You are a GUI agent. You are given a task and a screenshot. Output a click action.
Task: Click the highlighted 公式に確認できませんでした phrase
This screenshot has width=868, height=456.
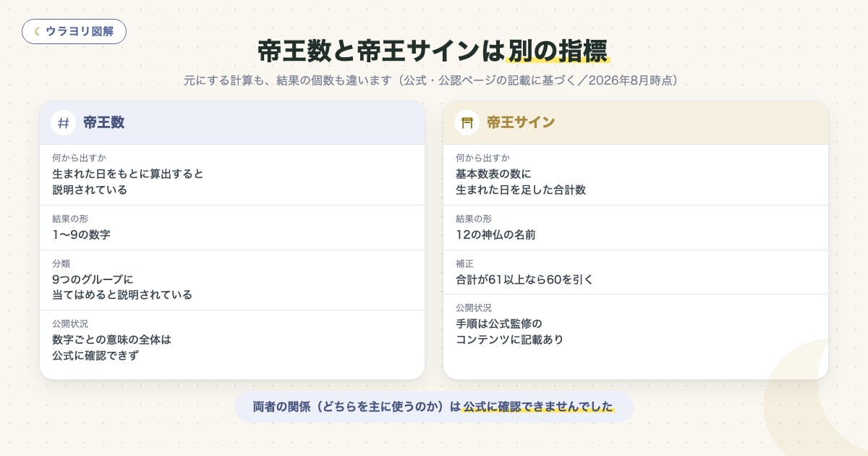[x=538, y=407]
